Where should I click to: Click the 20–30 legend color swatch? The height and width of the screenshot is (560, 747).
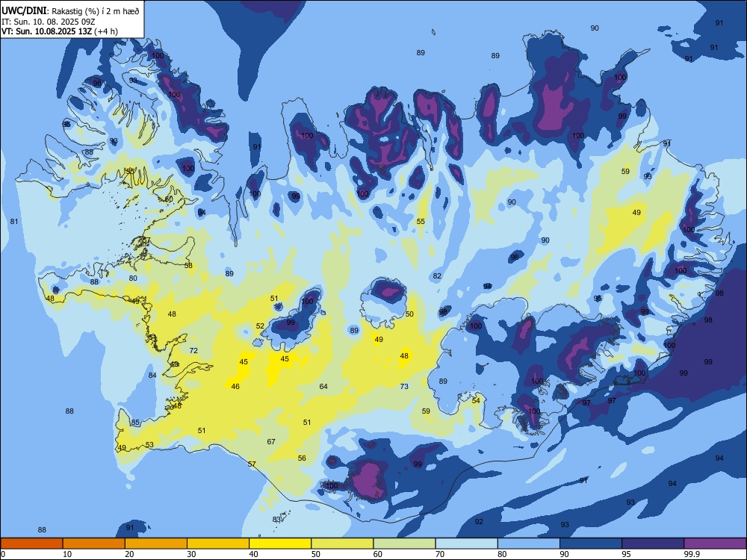[156, 544]
